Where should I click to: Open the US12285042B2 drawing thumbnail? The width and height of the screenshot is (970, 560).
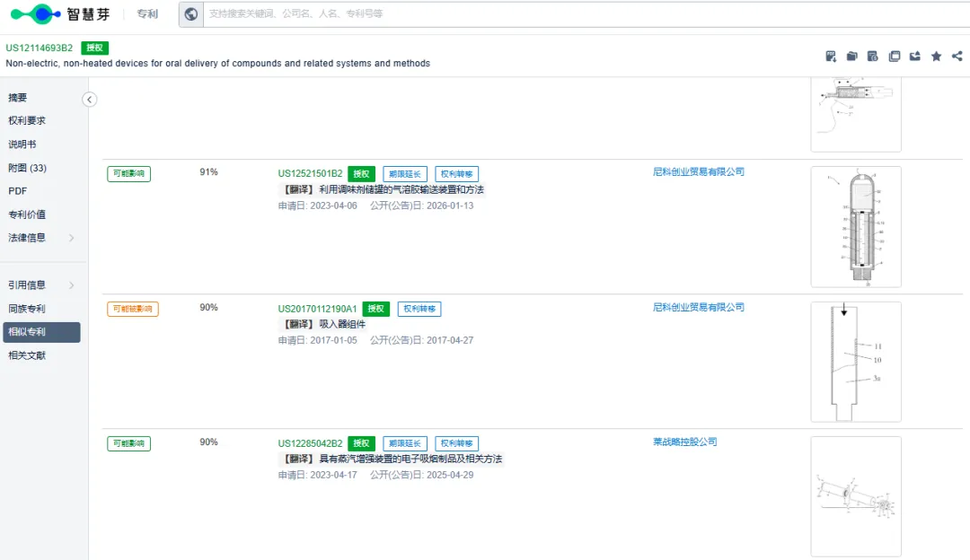856,496
